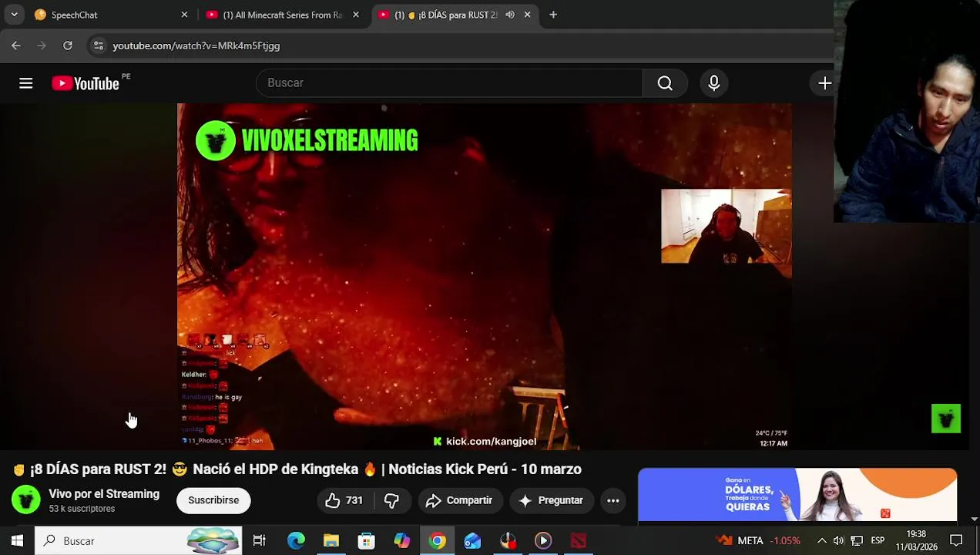
Task: Open the YouTube guide hamburger menu
Action: [x=25, y=83]
